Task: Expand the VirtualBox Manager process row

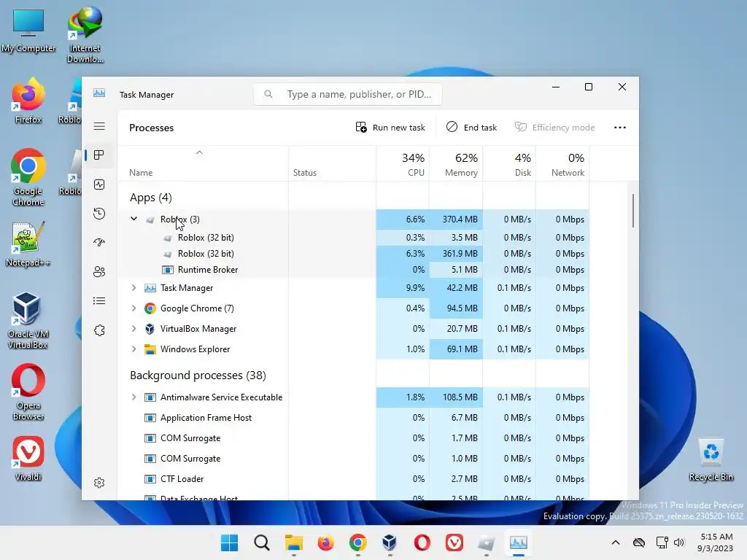Action: (x=134, y=329)
